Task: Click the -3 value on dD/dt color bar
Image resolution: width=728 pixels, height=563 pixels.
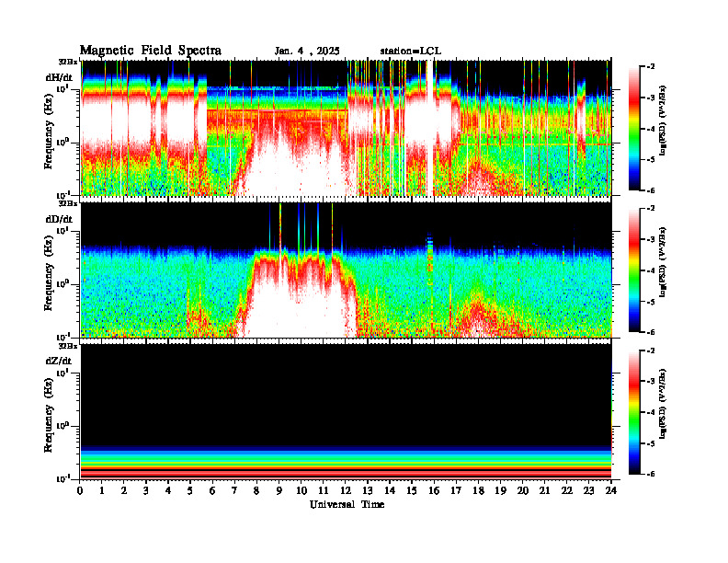Action: pyautogui.click(x=651, y=240)
